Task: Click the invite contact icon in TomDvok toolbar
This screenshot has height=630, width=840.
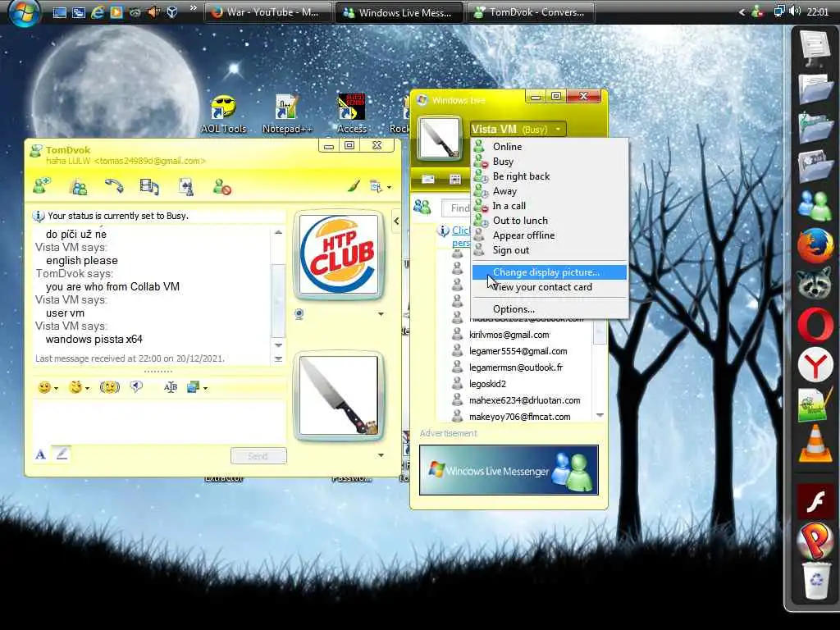Action: [41, 186]
